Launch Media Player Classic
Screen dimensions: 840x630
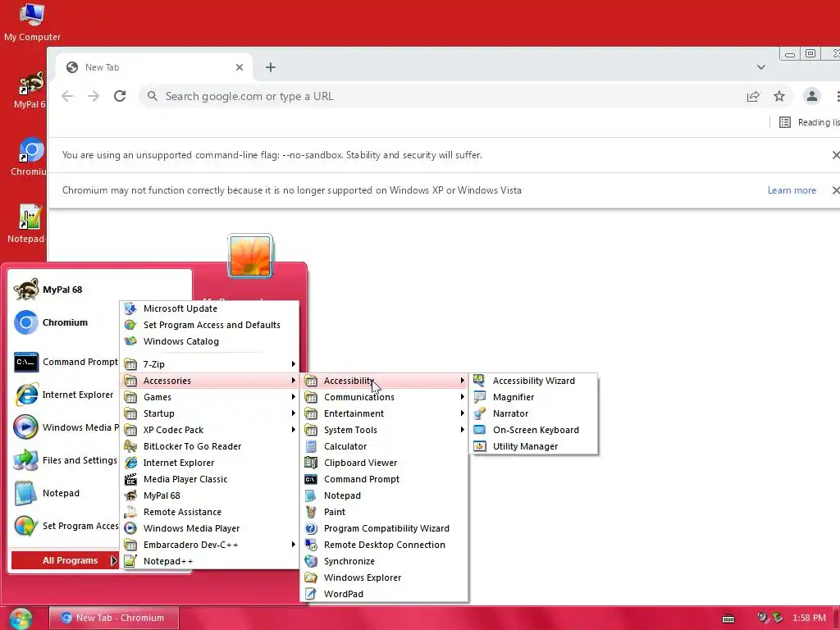click(x=209, y=479)
